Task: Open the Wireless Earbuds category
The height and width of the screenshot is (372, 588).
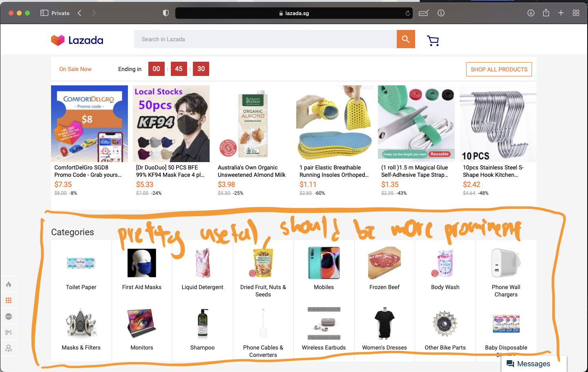Action: coord(324,331)
